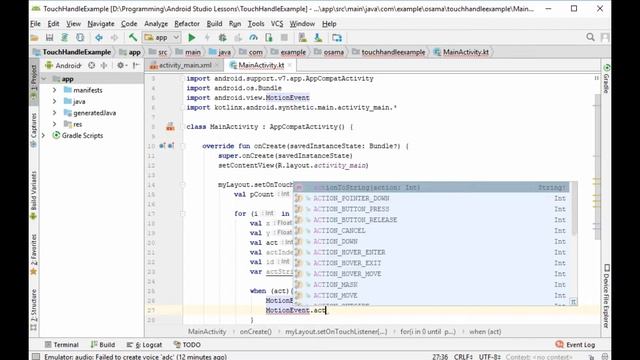
Task: Open the Gradle side tool window
Action: [607, 78]
